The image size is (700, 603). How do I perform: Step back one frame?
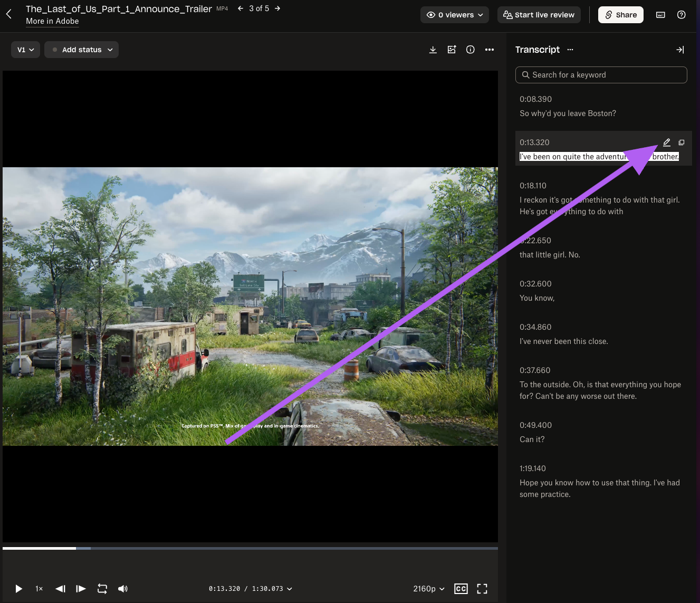point(61,589)
